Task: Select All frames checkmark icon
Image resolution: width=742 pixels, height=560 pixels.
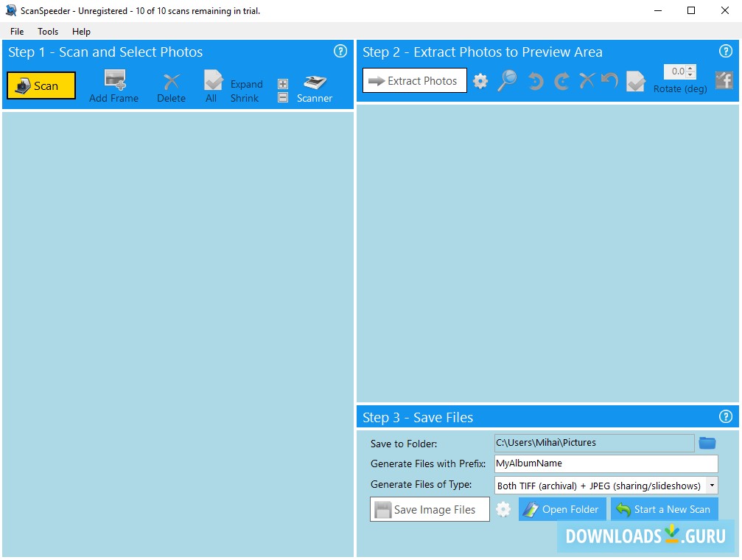Action: coord(213,80)
